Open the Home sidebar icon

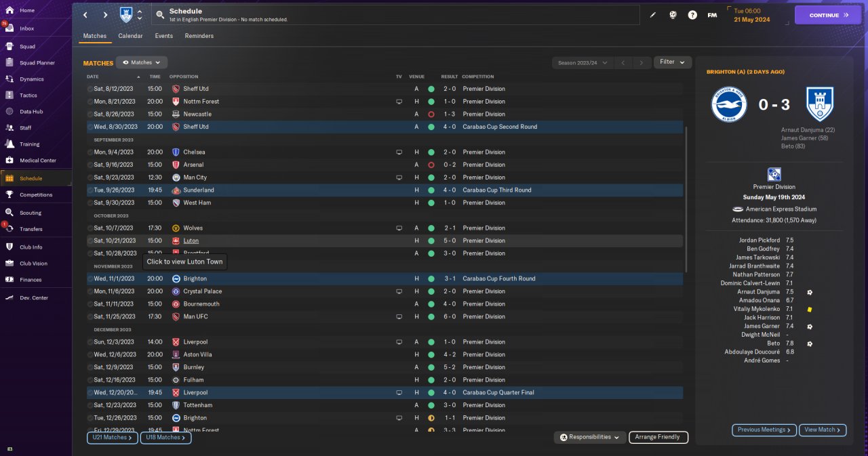pyautogui.click(x=9, y=10)
